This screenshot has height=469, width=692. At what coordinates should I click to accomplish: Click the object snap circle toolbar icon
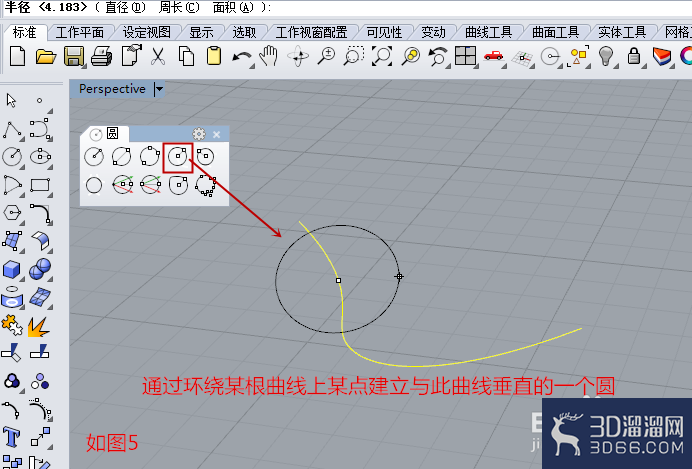click(x=550, y=56)
